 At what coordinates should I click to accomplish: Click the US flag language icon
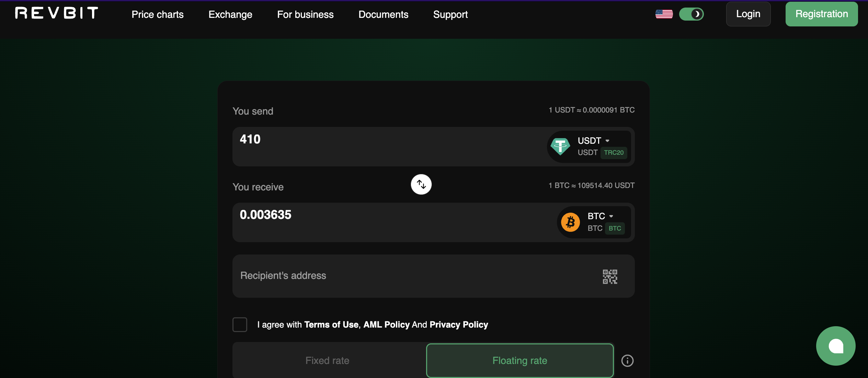tap(664, 14)
